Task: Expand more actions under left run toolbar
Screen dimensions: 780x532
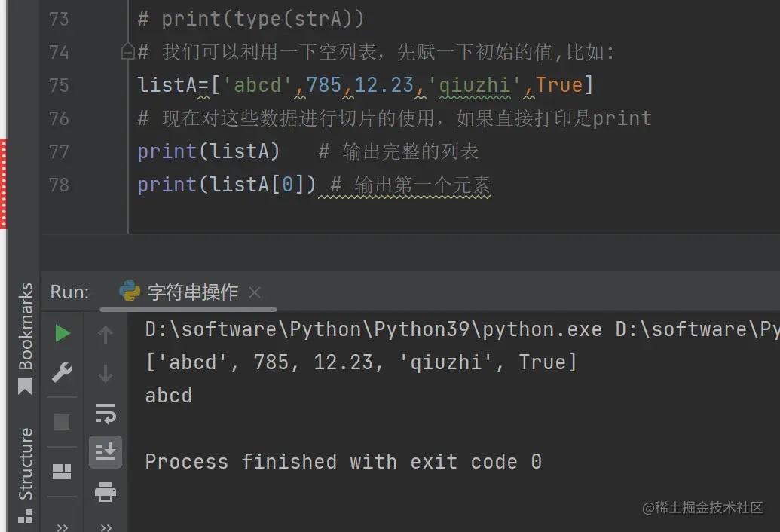Action: [63, 526]
